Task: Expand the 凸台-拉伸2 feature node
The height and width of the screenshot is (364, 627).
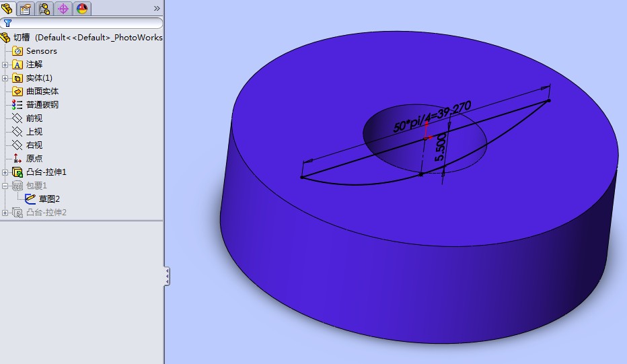Action: [x=5, y=213]
